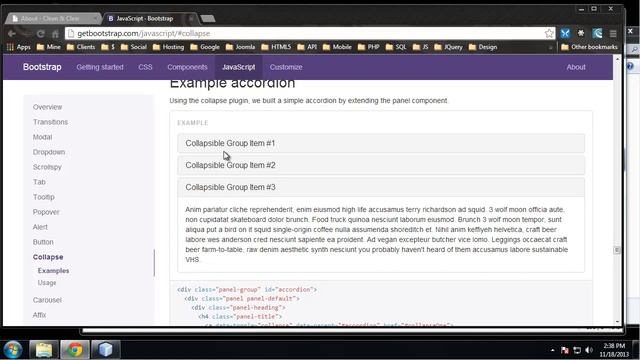Open the Mine bookmarks folder
Viewport: 640px width, 360px height.
[x=49, y=47]
